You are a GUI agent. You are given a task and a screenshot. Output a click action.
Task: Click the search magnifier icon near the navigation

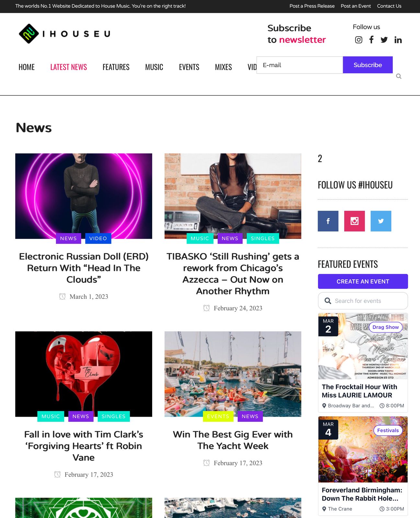(399, 76)
